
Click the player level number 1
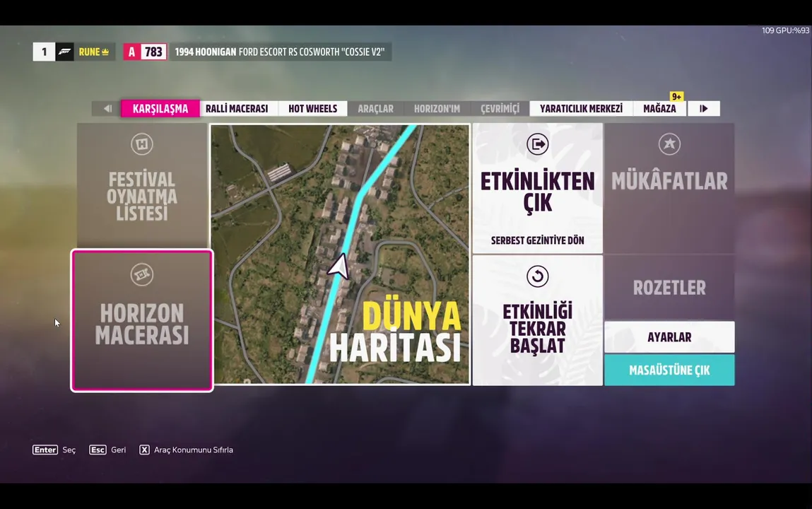tap(44, 52)
